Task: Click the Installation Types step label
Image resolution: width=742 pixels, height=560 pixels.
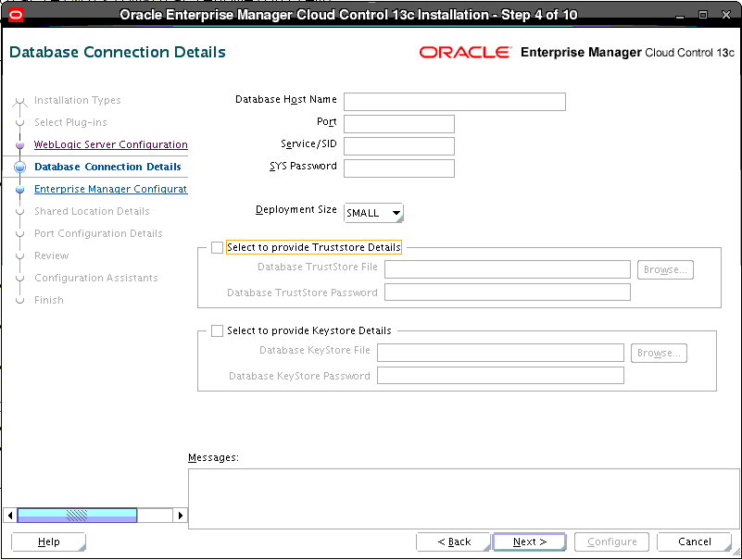Action: 78,100
